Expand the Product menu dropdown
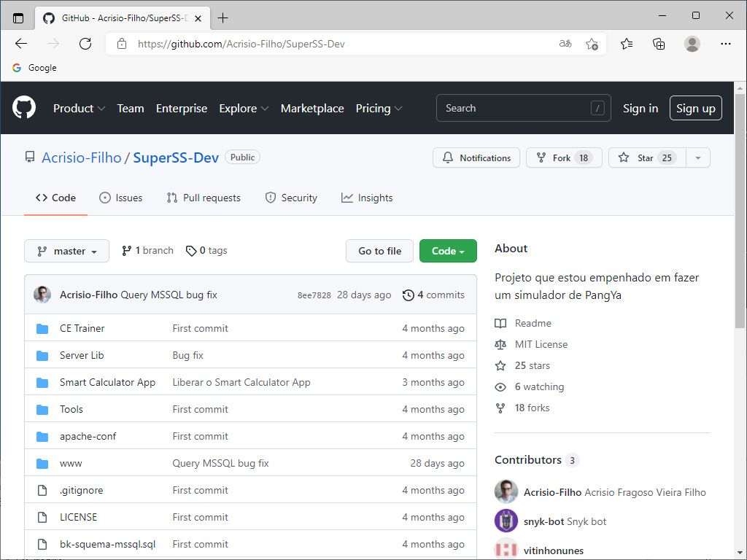The width and height of the screenshot is (747, 560). 79,109
